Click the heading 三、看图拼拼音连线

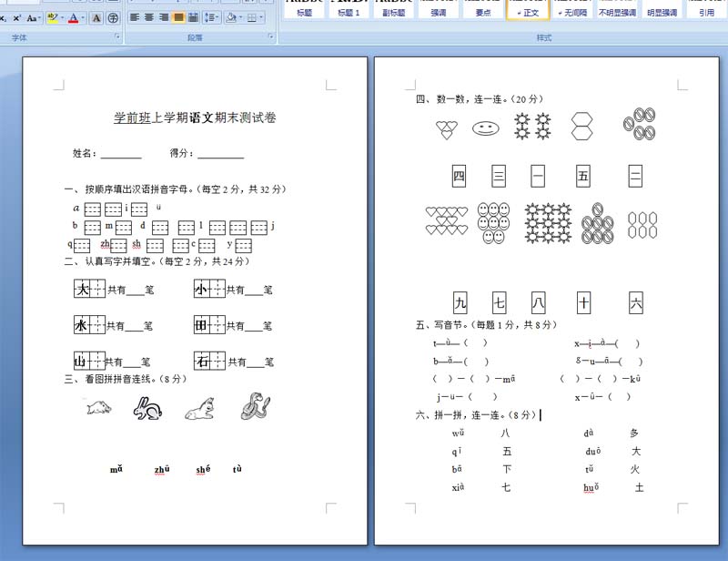click(126, 379)
